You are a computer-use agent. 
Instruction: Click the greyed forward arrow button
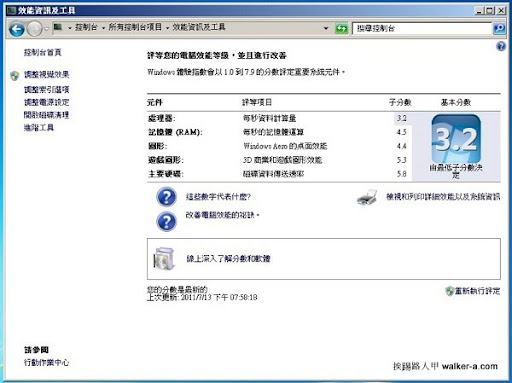pos(34,29)
